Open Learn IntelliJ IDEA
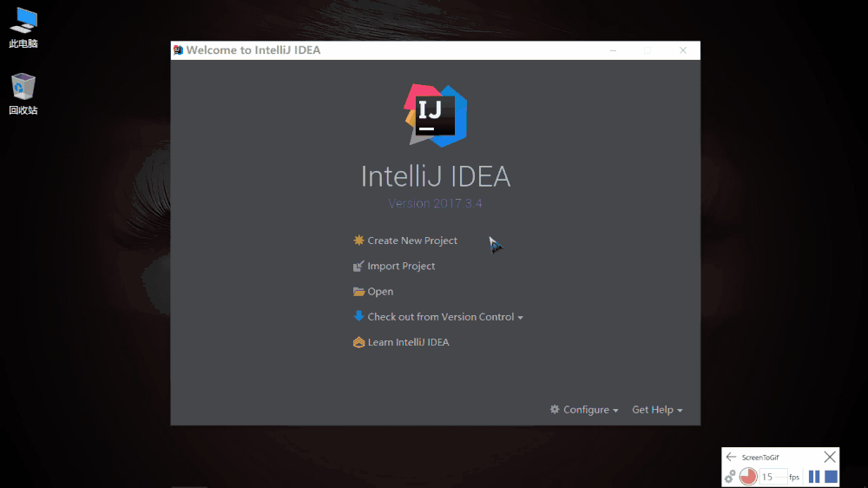 click(401, 342)
